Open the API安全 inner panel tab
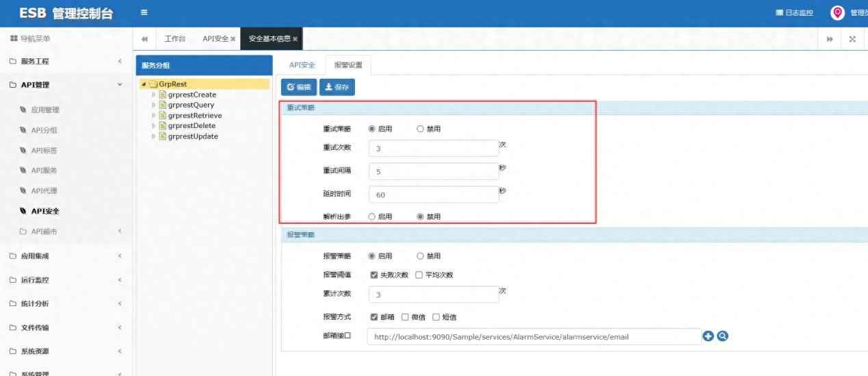The height and width of the screenshot is (376, 868). 302,65
